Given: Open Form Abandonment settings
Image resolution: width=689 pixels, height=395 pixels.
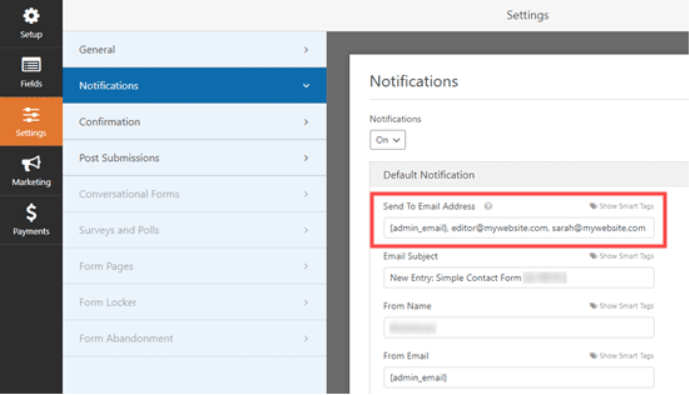Looking at the screenshot, I should pos(195,338).
